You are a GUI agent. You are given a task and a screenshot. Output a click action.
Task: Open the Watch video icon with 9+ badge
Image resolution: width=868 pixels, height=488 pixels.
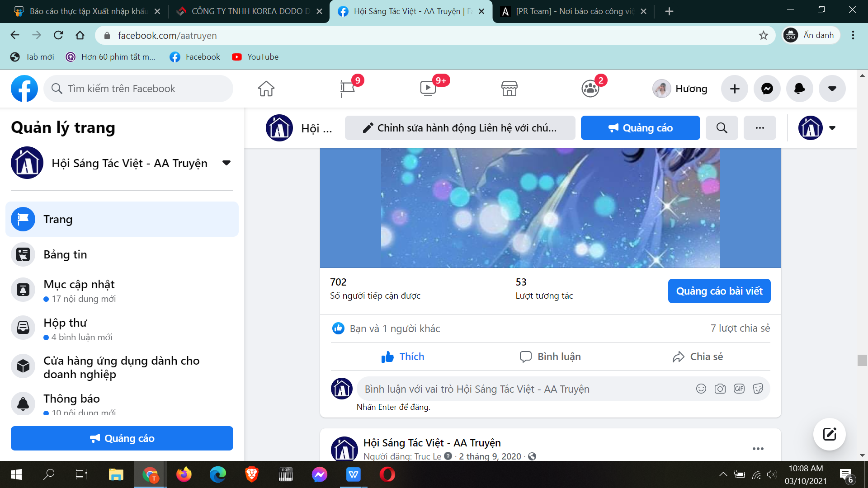click(428, 89)
